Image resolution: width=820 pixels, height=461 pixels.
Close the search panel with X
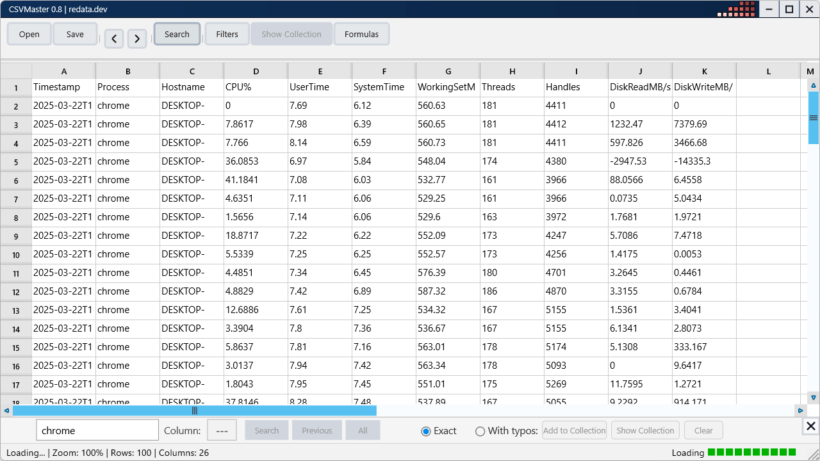pos(810,427)
